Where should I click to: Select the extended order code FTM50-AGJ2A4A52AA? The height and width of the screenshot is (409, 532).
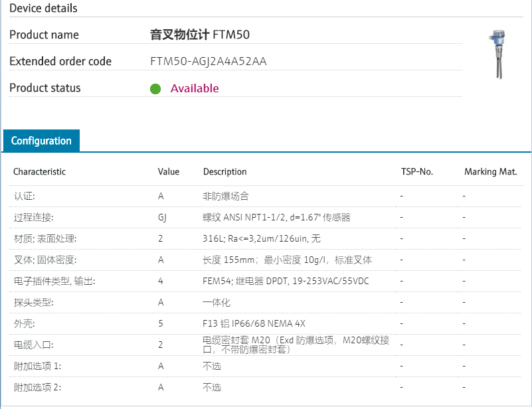click(x=209, y=61)
